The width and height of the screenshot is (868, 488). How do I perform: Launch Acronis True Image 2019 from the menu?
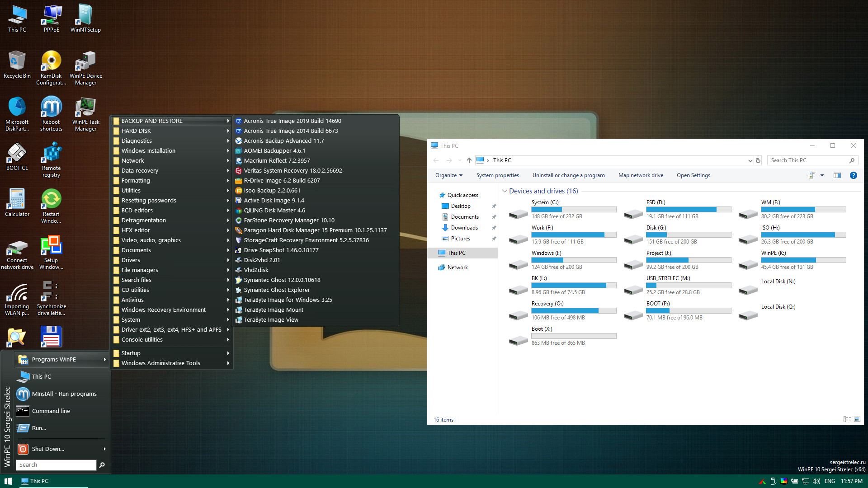pos(292,121)
